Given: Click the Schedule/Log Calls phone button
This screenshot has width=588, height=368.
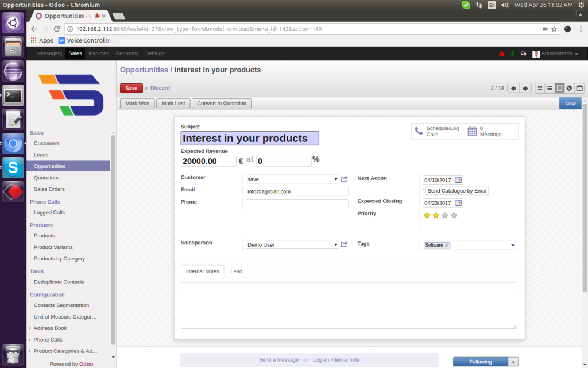Looking at the screenshot, I should coord(438,131).
